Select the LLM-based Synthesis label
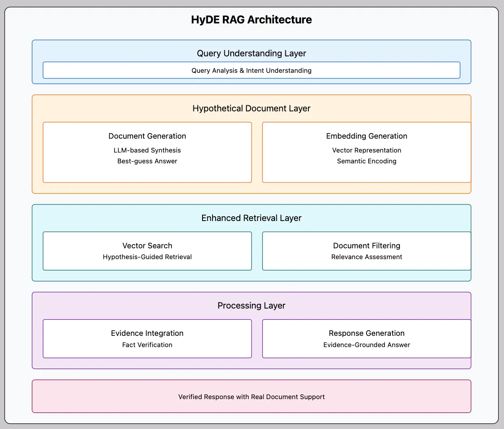This screenshot has width=504, height=429. tap(147, 150)
